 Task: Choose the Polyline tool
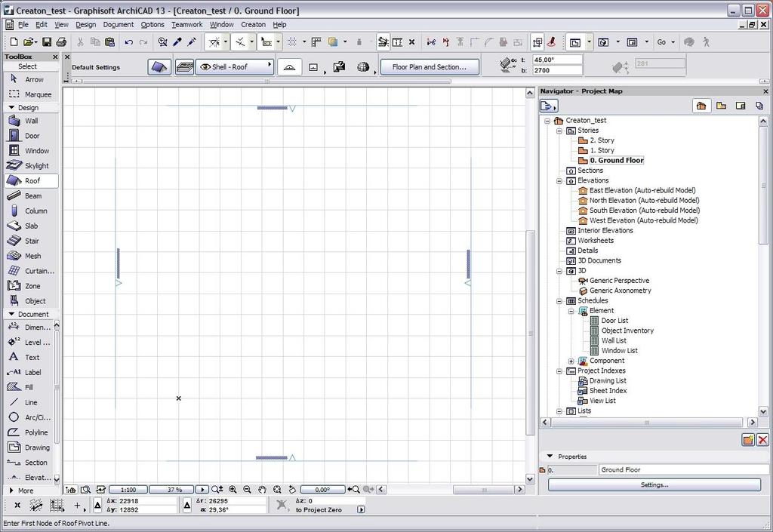click(x=29, y=432)
